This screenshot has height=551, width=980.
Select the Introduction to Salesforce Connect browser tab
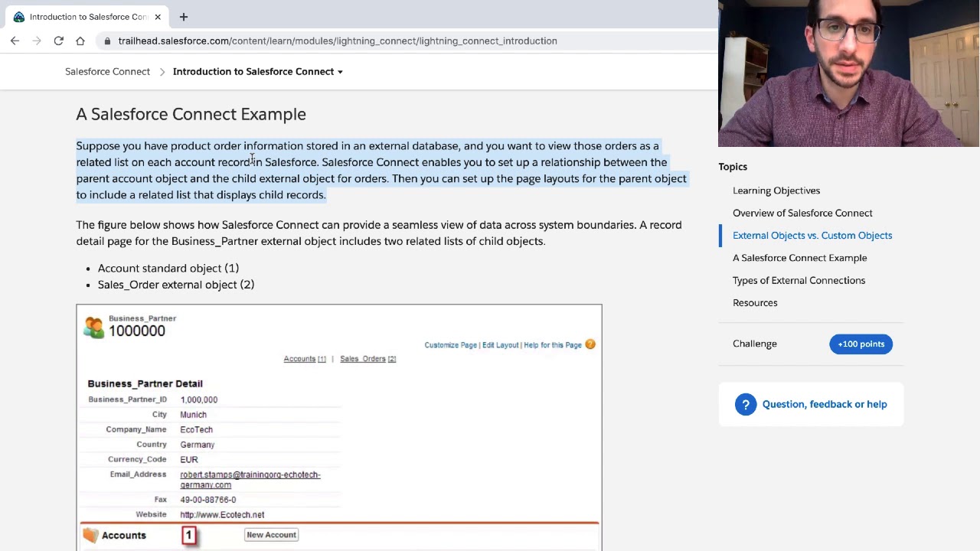[x=87, y=17]
